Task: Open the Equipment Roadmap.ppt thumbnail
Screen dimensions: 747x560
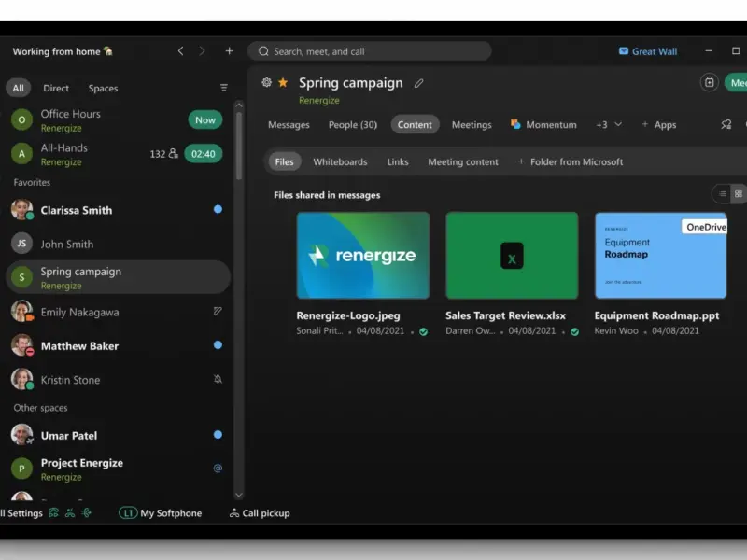Action: (661, 256)
